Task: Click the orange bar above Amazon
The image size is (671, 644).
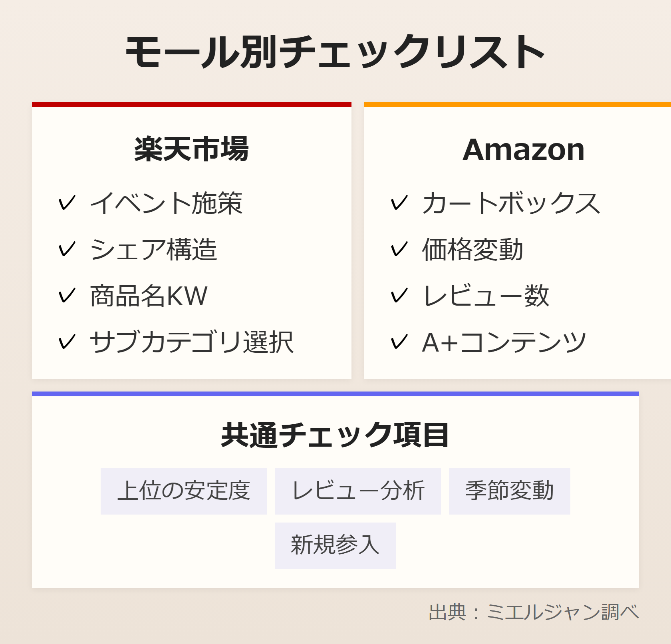Action: (517, 105)
